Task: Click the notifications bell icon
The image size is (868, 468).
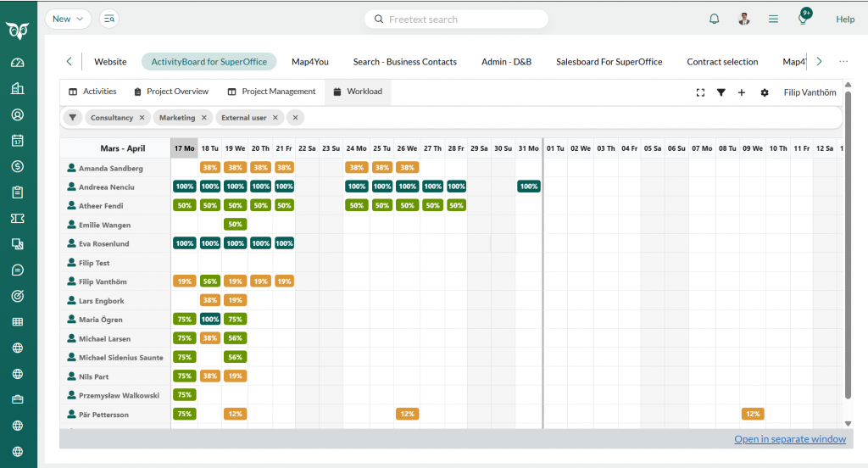Action: [714, 19]
